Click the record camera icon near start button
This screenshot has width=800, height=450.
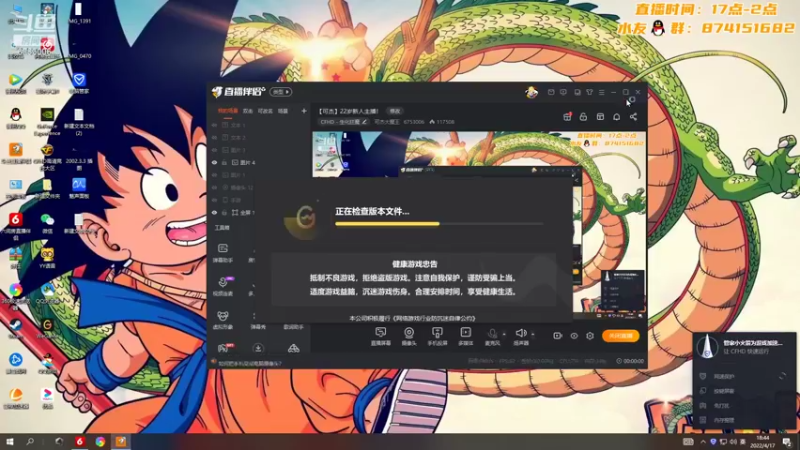[557, 336]
